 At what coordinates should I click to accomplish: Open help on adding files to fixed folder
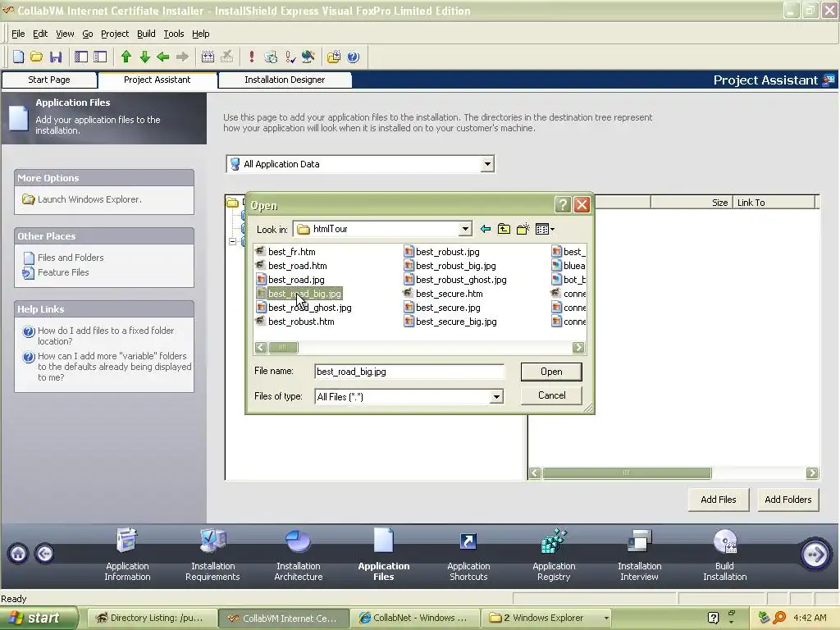pos(106,336)
